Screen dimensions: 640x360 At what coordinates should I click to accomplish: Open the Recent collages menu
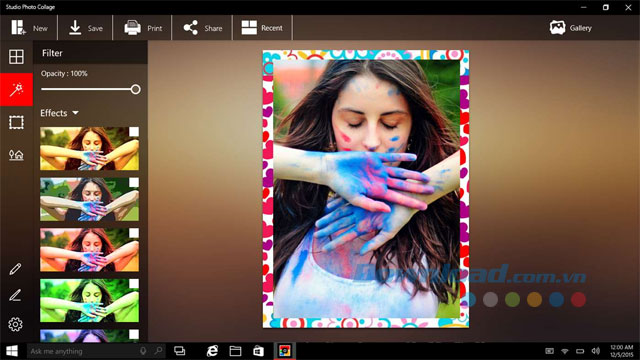pos(262,28)
